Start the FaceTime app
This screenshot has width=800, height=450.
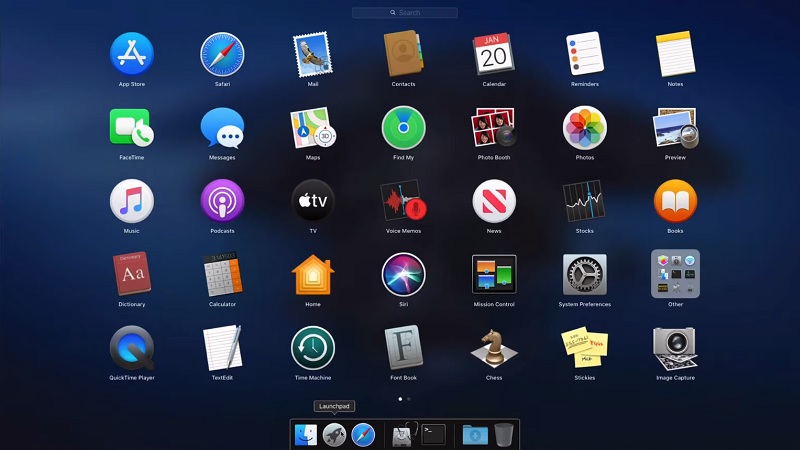tap(132, 128)
